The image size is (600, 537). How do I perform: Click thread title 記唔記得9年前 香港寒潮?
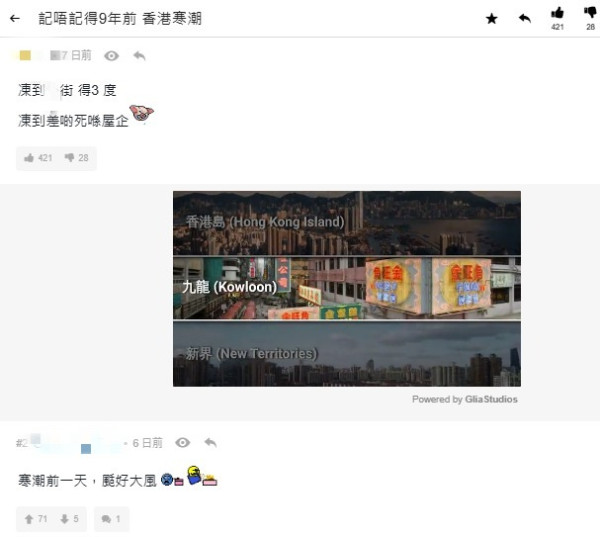[x=120, y=18]
